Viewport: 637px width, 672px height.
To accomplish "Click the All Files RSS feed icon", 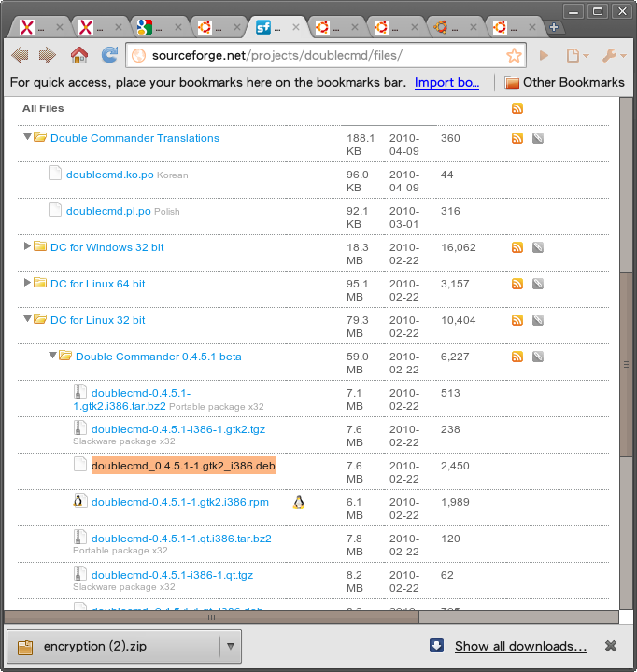I will point(517,108).
